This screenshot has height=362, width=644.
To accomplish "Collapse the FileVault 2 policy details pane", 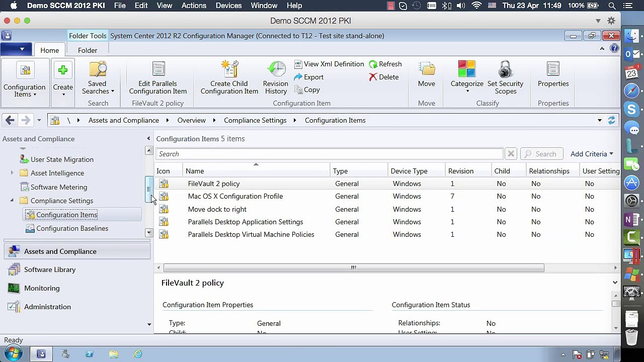I will click(615, 283).
